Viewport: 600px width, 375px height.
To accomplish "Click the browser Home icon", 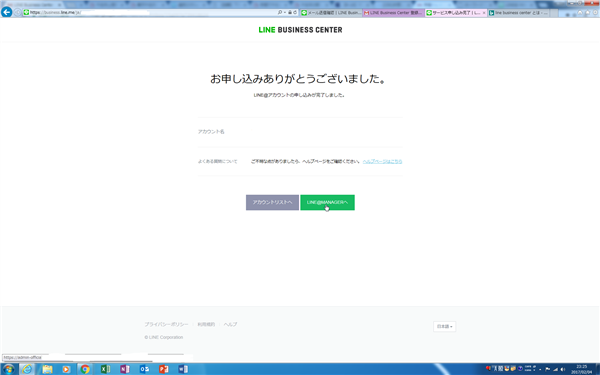I will [x=580, y=13].
